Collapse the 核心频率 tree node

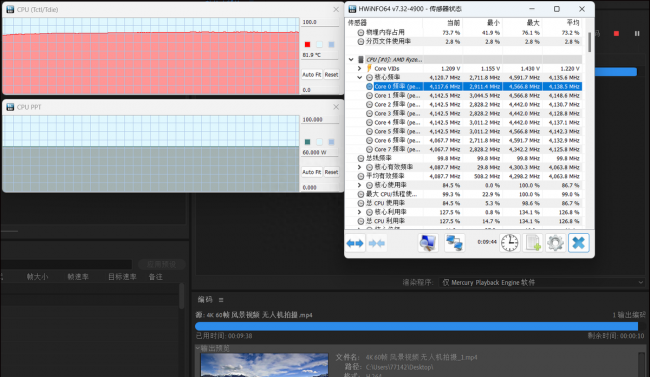359,78
